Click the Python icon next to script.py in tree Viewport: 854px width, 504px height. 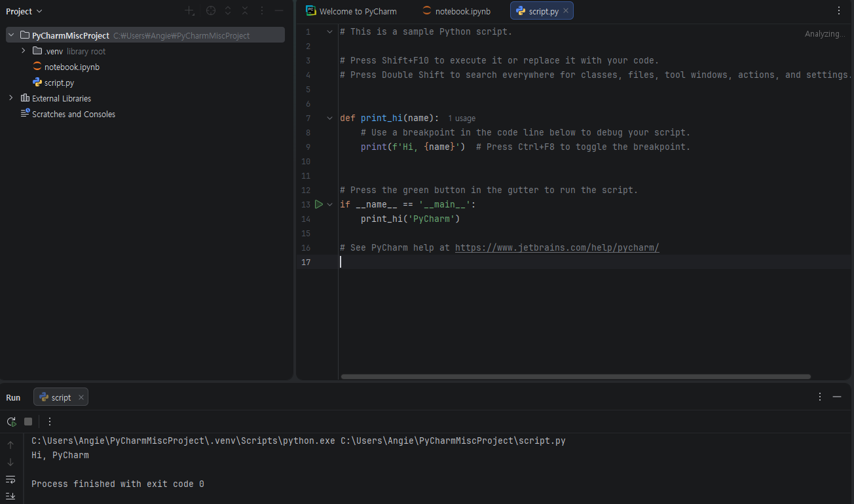tap(37, 82)
